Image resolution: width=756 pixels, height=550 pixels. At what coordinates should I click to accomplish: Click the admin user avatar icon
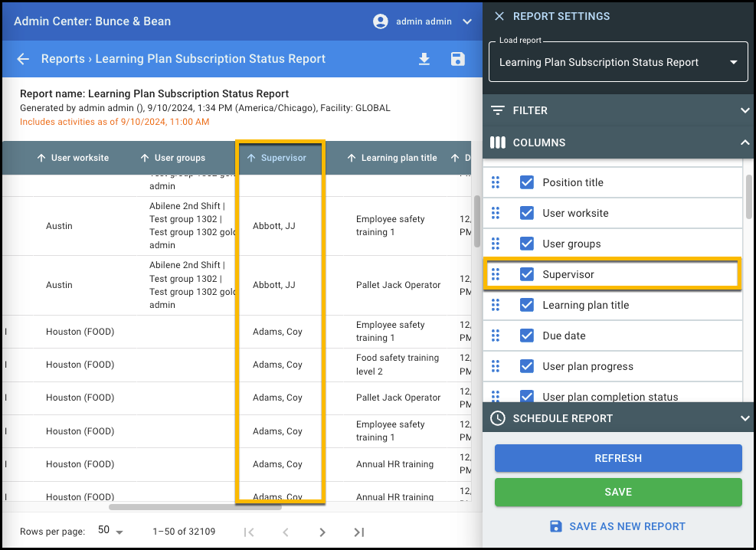pyautogui.click(x=381, y=21)
